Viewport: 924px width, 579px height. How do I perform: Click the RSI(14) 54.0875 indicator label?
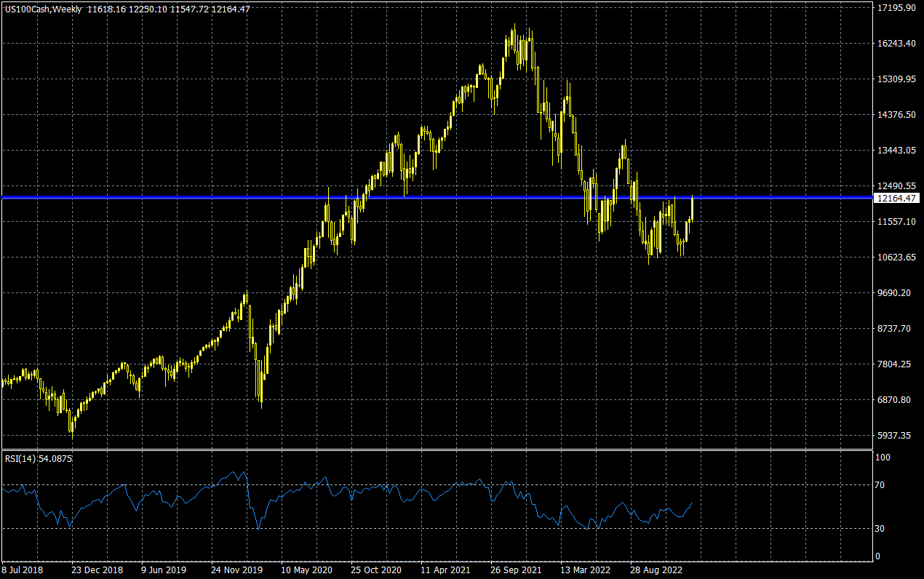39,458
